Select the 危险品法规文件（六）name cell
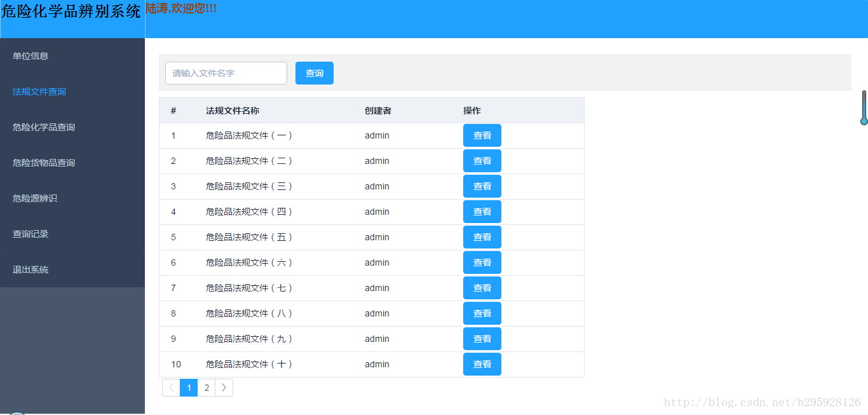This screenshot has height=415, width=868. tap(250, 262)
